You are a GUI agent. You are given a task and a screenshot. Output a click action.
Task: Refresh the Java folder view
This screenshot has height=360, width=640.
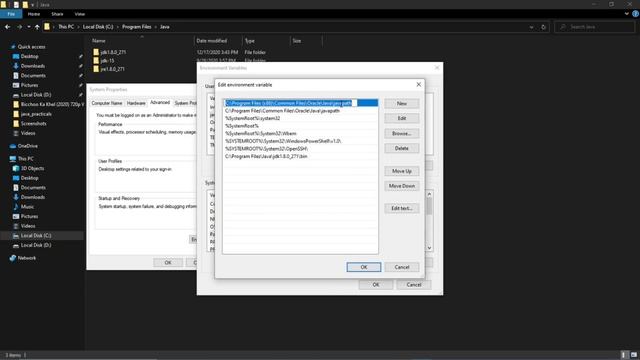[x=543, y=27]
